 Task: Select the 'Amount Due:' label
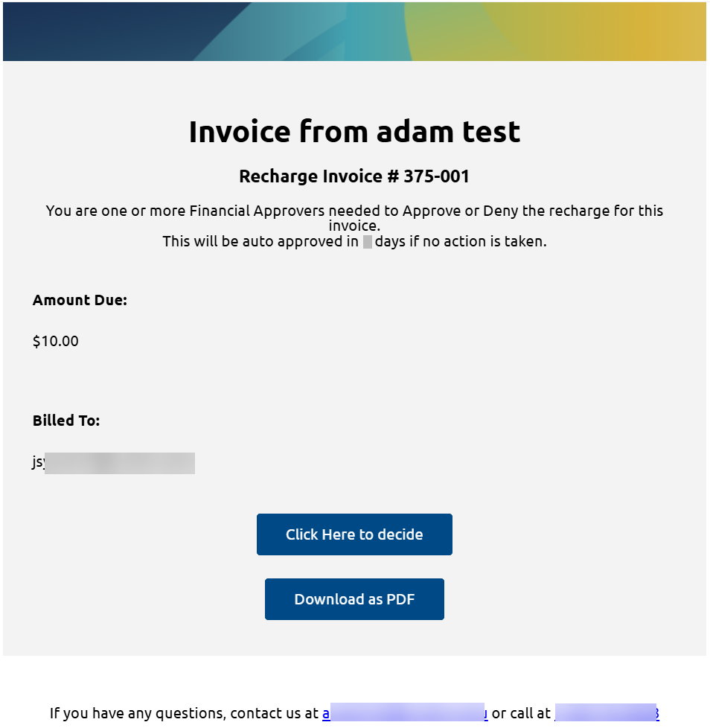80,300
